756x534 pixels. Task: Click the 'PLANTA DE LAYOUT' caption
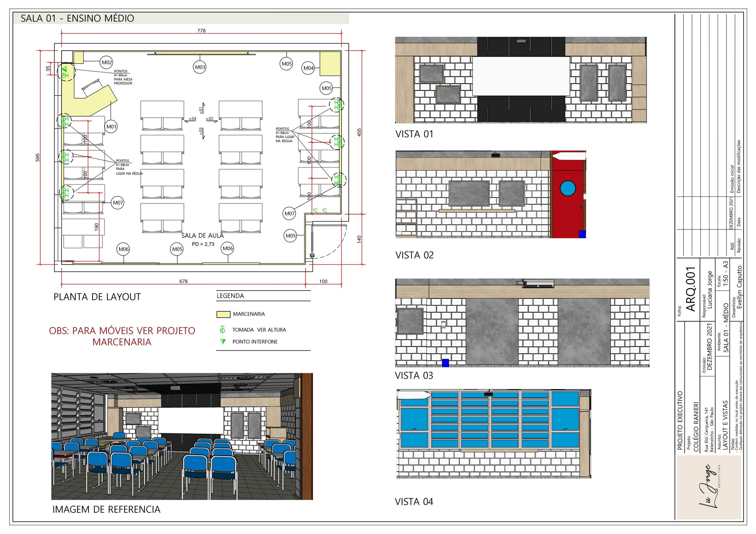(x=97, y=297)
